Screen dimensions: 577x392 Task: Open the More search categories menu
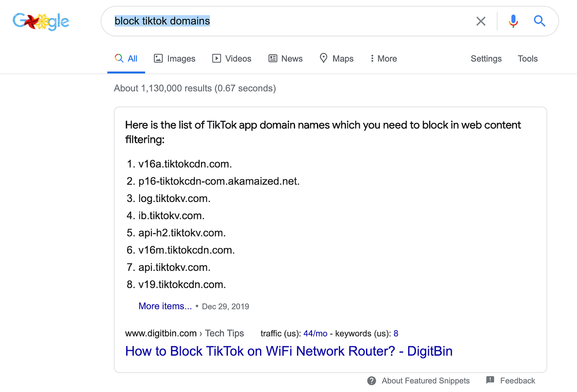click(383, 58)
